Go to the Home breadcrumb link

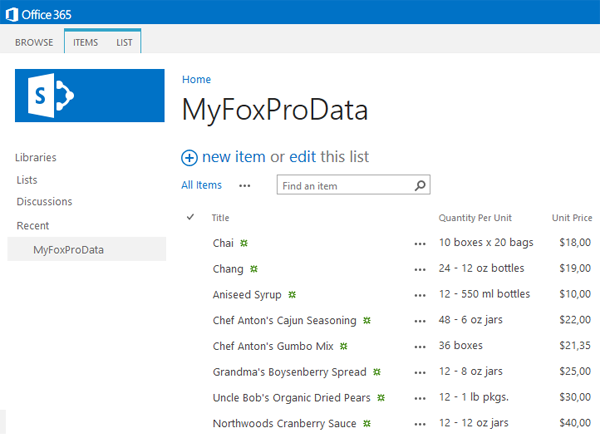pos(196,79)
